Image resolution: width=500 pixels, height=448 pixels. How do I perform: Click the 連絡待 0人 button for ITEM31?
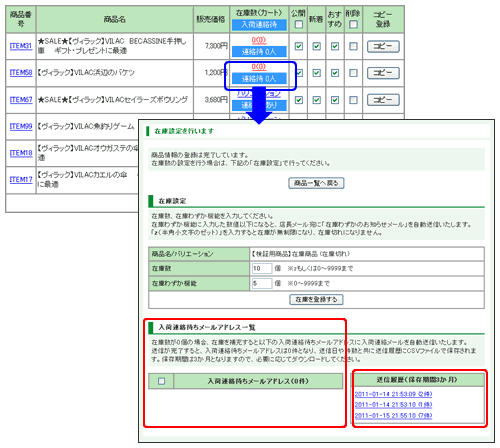259,52
